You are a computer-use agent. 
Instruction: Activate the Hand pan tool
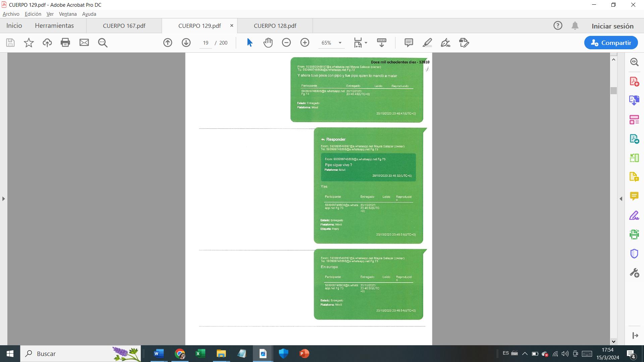pos(268,43)
